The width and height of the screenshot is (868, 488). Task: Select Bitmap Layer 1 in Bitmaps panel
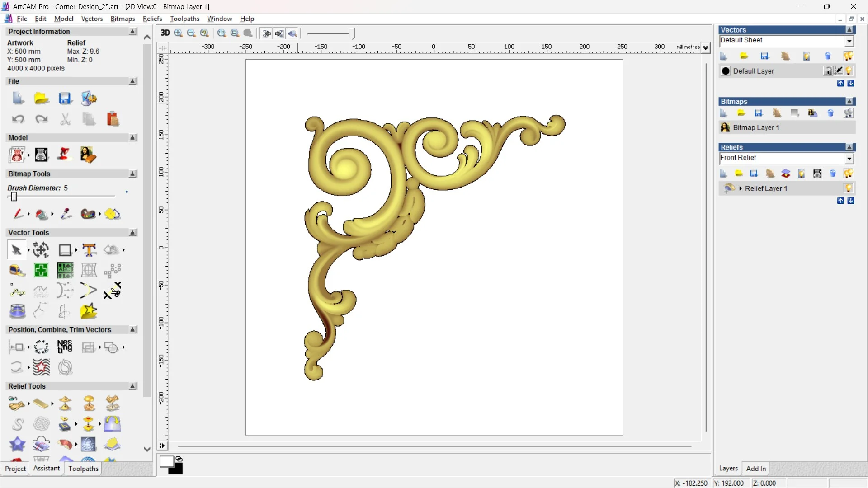[756, 127]
